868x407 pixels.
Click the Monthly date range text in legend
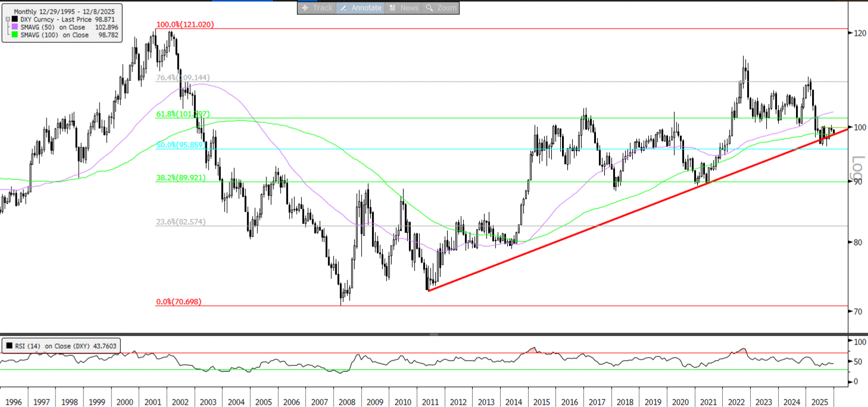63,11
